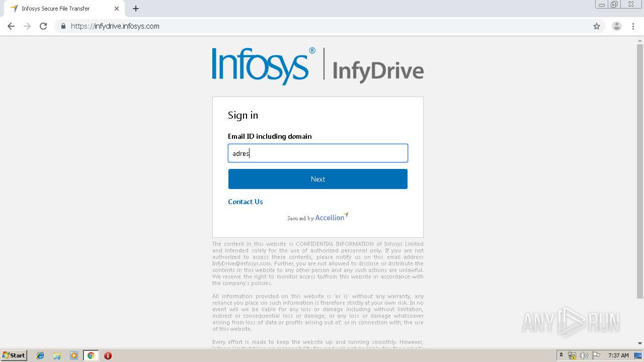Click the vertical scrollbar thumb
This screenshot has width=644, height=362.
[640, 171]
